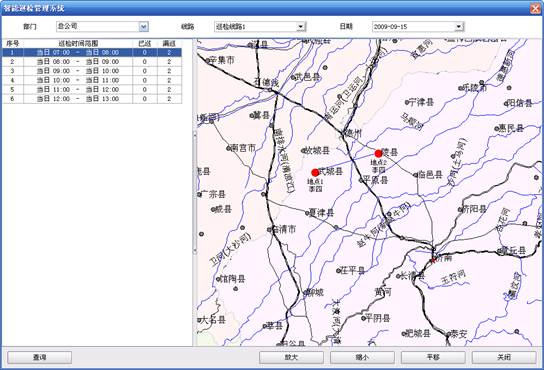Select row 3 当日 09:00 - 10:00

point(92,71)
